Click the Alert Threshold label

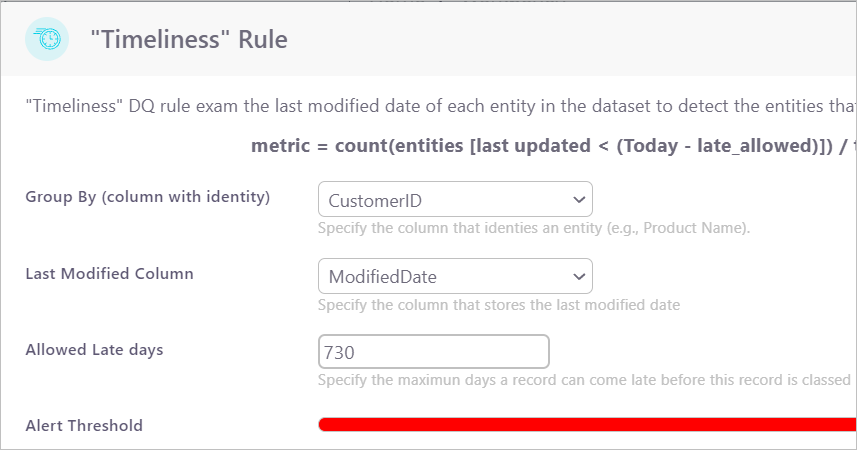pos(84,425)
